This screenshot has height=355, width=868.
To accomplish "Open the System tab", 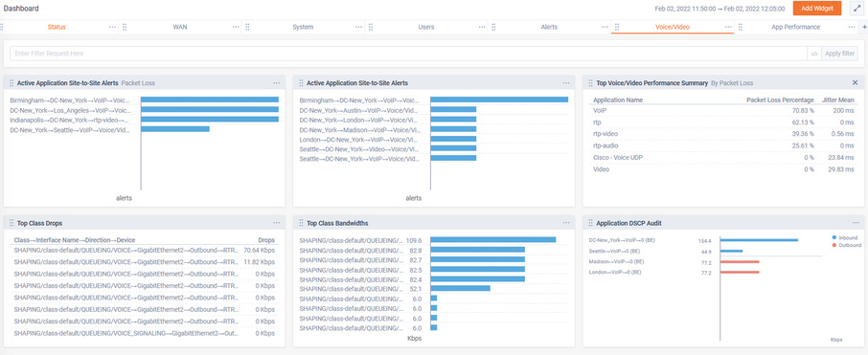I will (x=303, y=27).
